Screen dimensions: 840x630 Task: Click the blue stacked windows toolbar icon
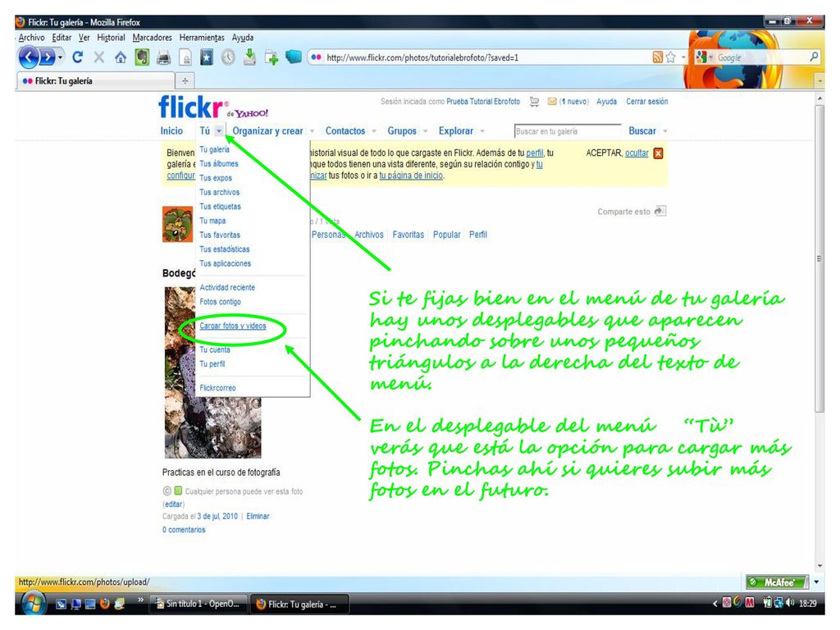click(294, 57)
